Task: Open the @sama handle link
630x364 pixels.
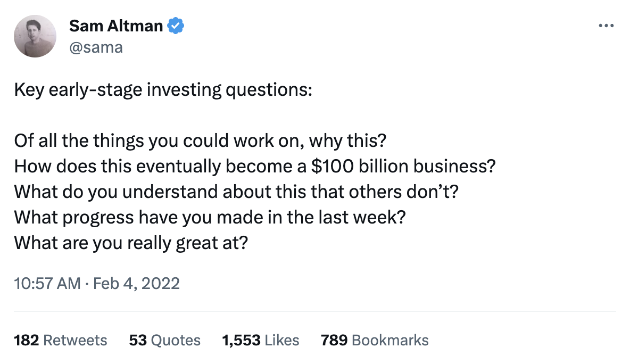Action: (96, 47)
